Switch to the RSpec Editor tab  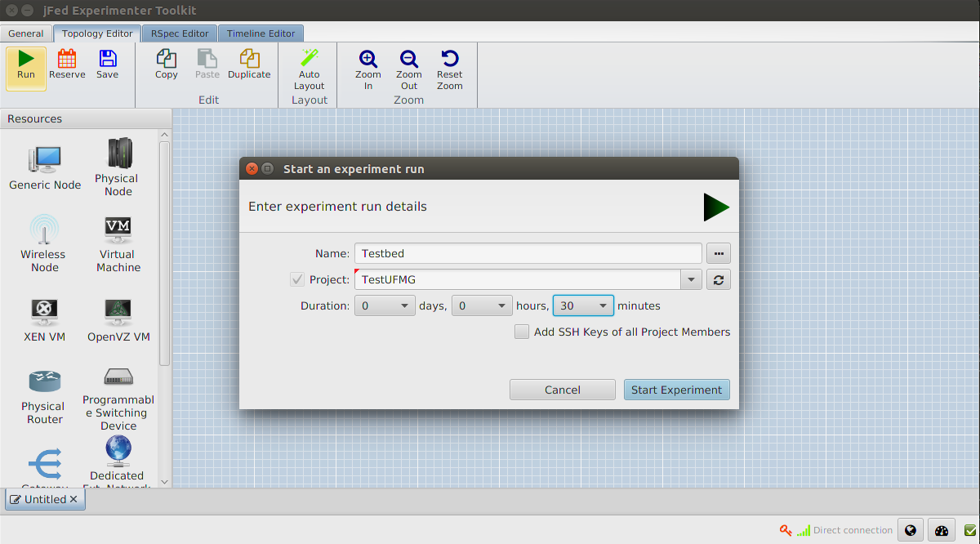[x=180, y=33]
